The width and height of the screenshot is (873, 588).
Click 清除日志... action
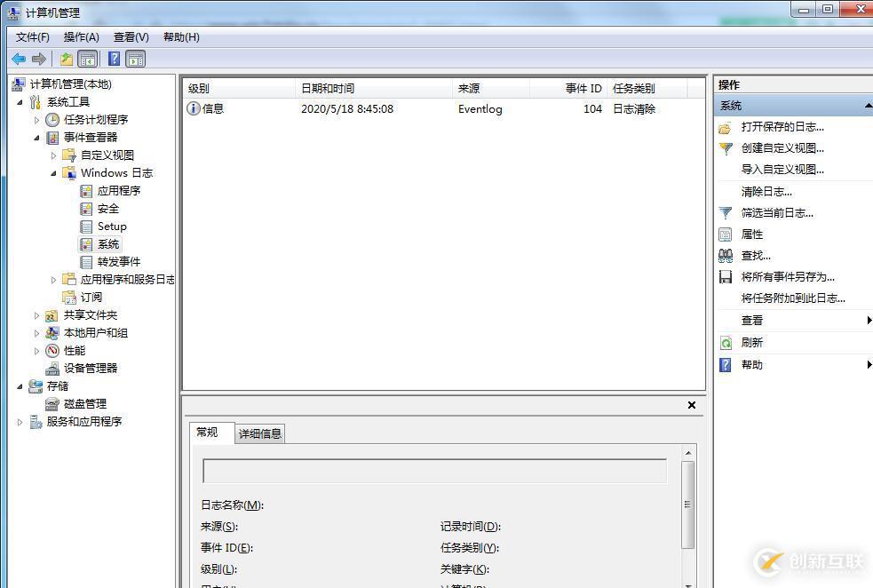pos(766,192)
